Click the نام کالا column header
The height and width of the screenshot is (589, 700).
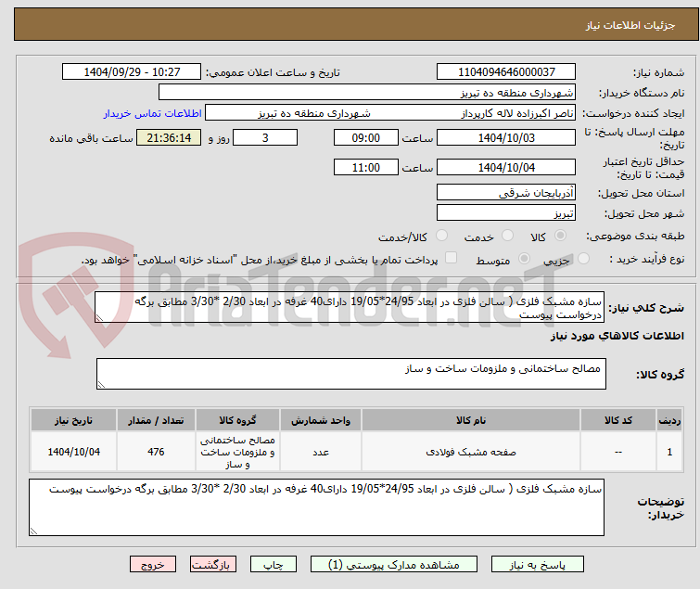pos(471,420)
